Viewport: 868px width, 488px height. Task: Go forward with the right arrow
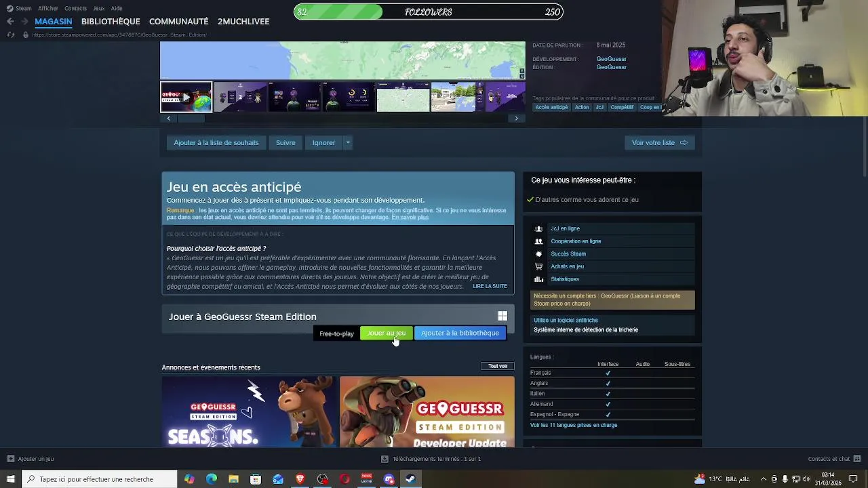pos(26,21)
